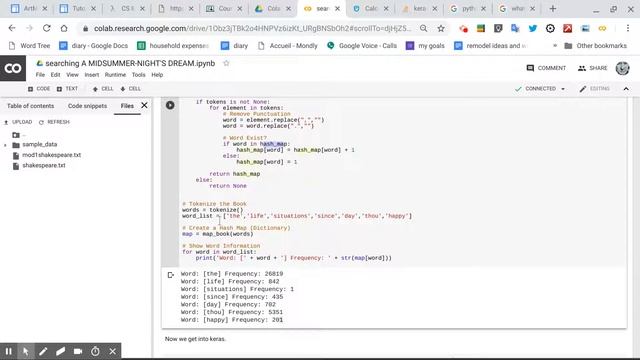640x360 pixels.
Task: Close the Files side panel
Action: [x=144, y=105]
